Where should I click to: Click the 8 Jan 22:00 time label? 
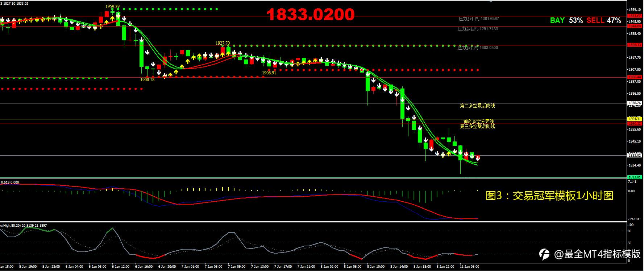(445, 267)
